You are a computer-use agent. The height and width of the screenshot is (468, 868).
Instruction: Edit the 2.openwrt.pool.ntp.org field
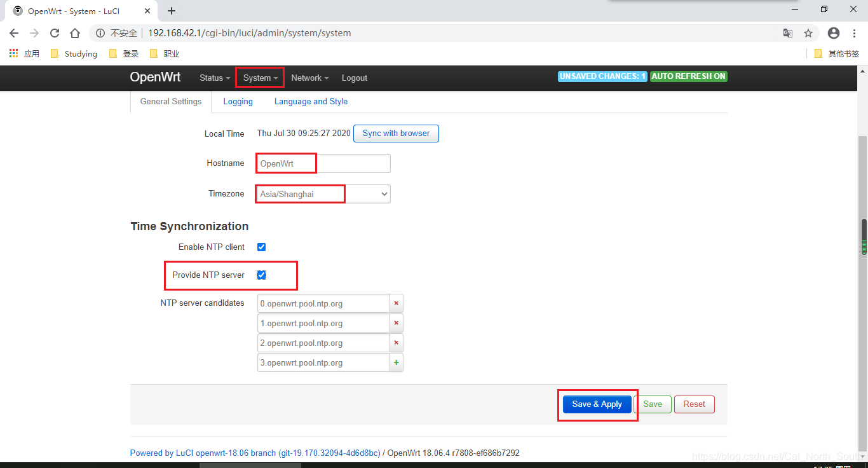point(323,343)
